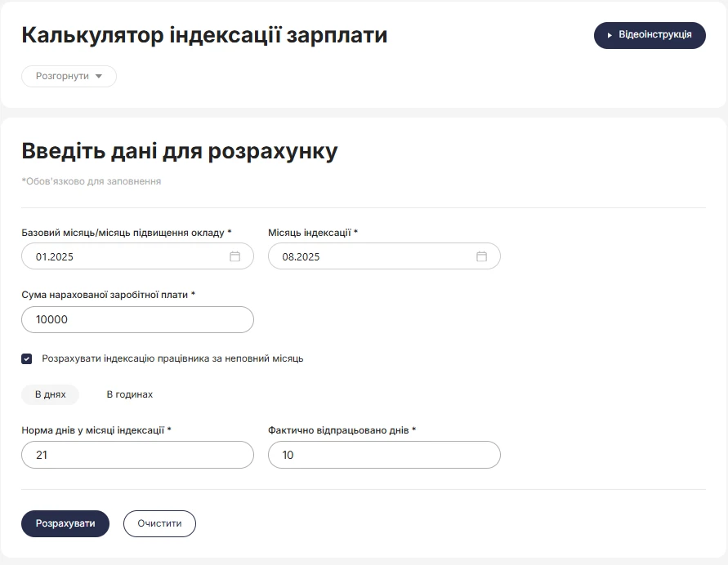Expand section with Розгорнути button
The image size is (728, 565).
[69, 77]
